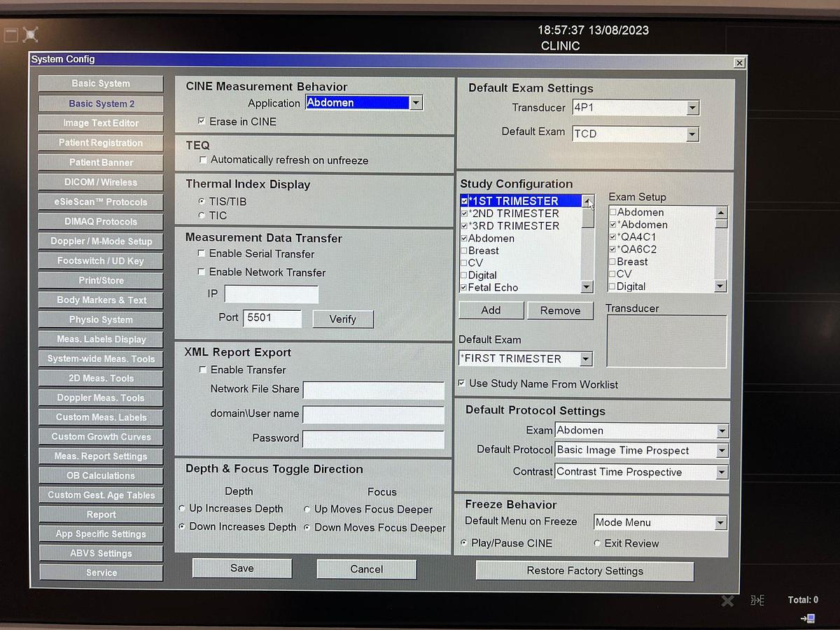The width and height of the screenshot is (840, 630).
Task: Open the Default Menu on Freeze dropdown
Action: click(720, 522)
